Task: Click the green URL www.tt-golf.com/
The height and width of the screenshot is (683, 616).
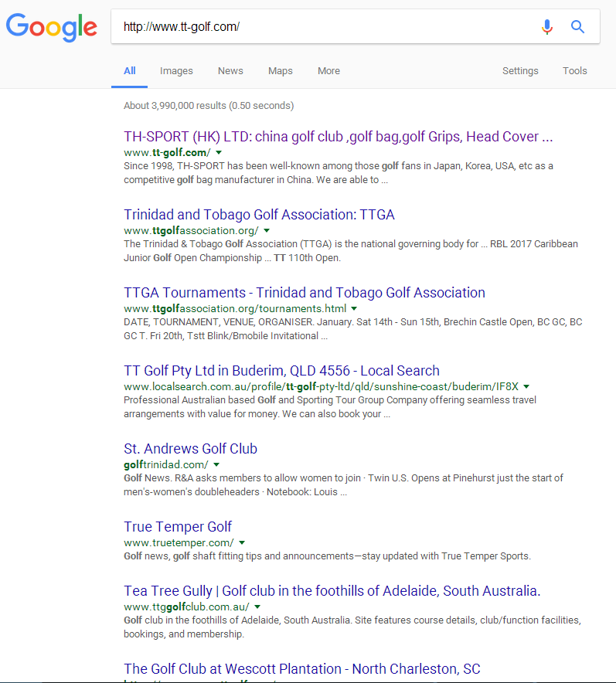Action: pos(167,152)
